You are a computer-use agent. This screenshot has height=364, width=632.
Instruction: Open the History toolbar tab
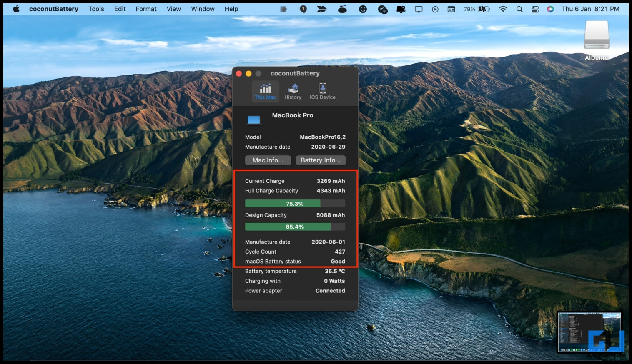point(293,91)
